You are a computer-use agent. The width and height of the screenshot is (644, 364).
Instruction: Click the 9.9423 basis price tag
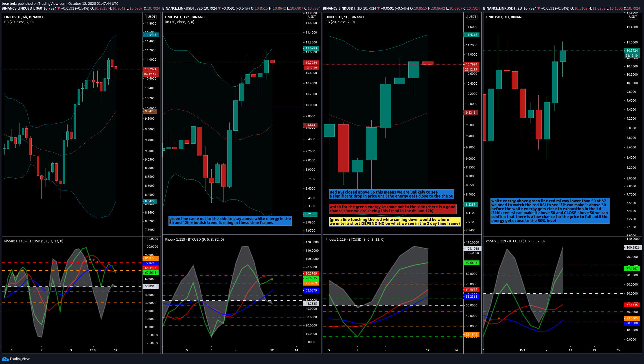tap(150, 111)
